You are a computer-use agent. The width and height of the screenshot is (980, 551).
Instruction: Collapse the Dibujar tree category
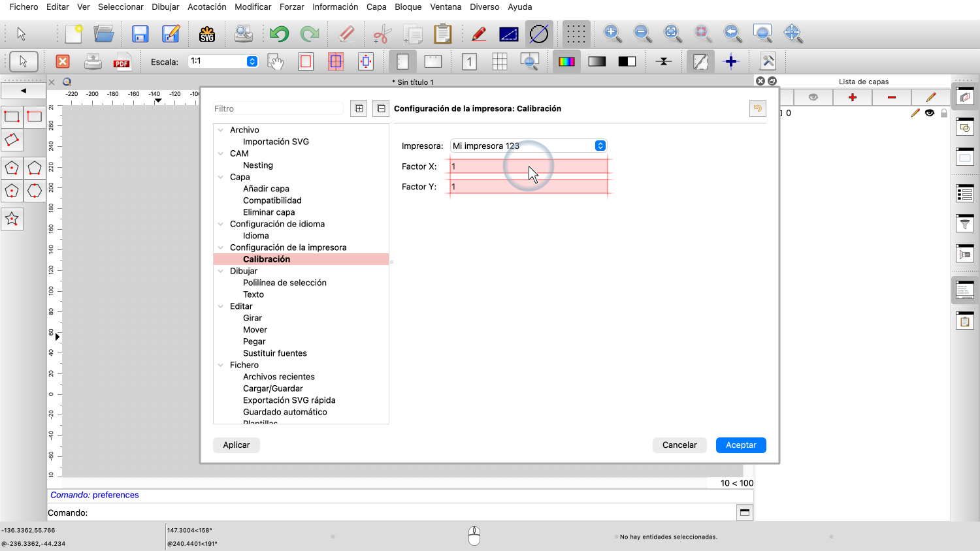point(221,271)
